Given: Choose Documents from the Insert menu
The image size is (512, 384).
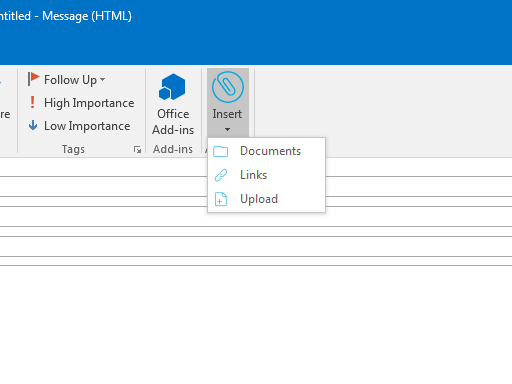Looking at the screenshot, I should coord(266,151).
